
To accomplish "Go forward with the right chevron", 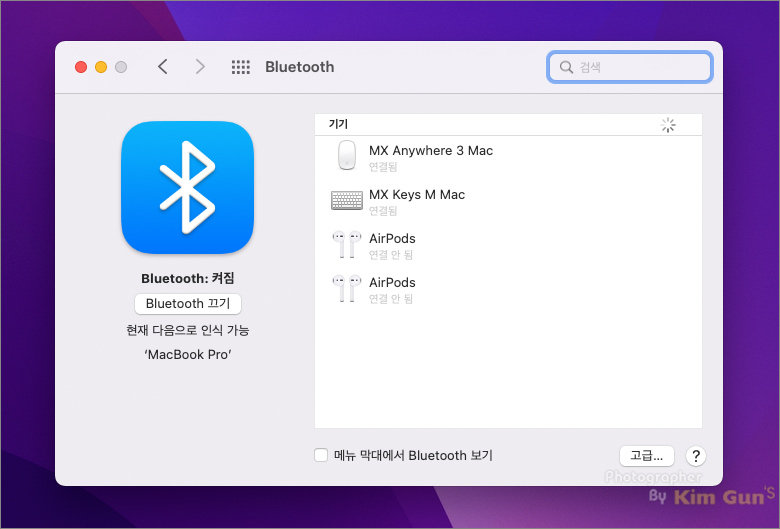I will pos(200,67).
